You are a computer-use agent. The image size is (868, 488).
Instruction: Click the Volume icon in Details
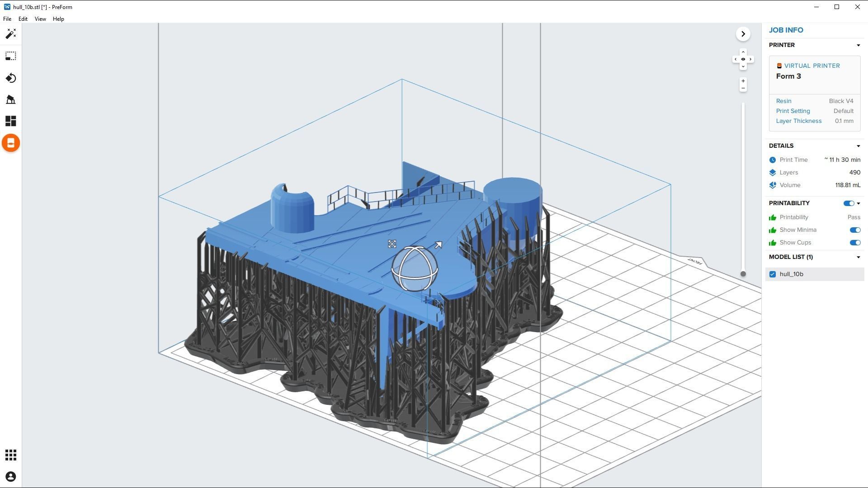773,185
